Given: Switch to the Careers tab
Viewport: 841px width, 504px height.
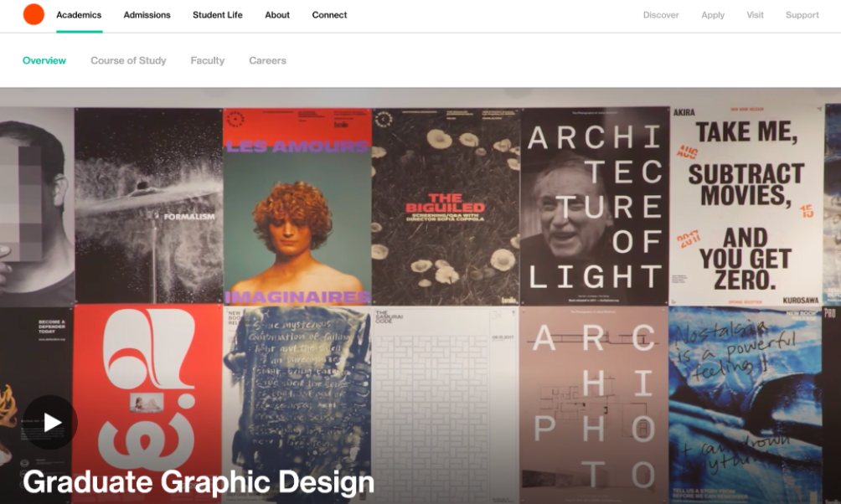Looking at the screenshot, I should (x=267, y=60).
